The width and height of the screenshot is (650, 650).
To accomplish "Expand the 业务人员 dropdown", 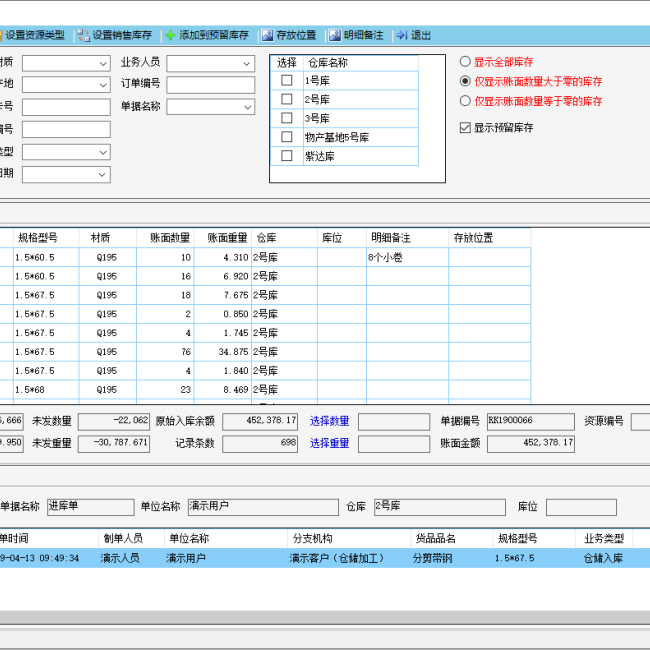I will point(247,64).
